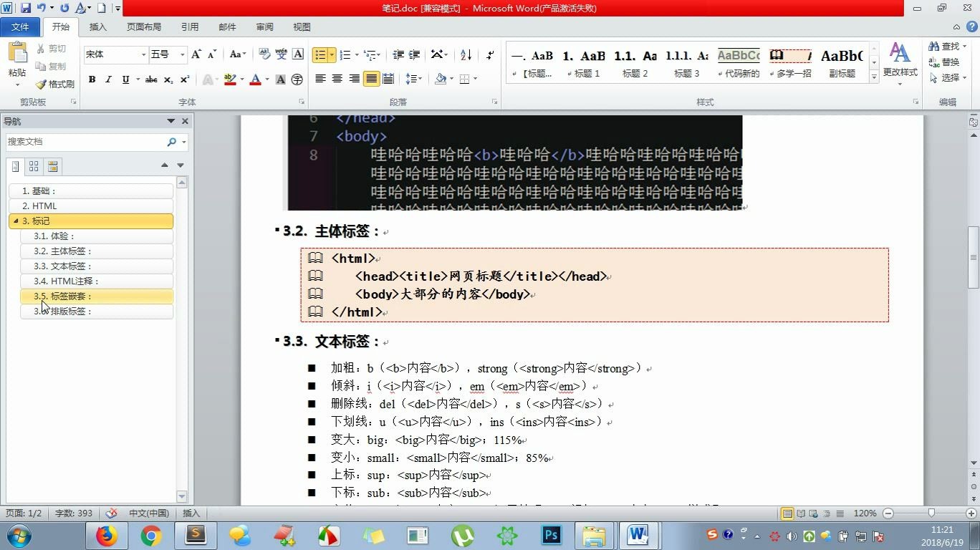Collapse the '3. 标记' heading in navigation pane
Image resolution: width=980 pixels, height=550 pixels.
tap(15, 221)
